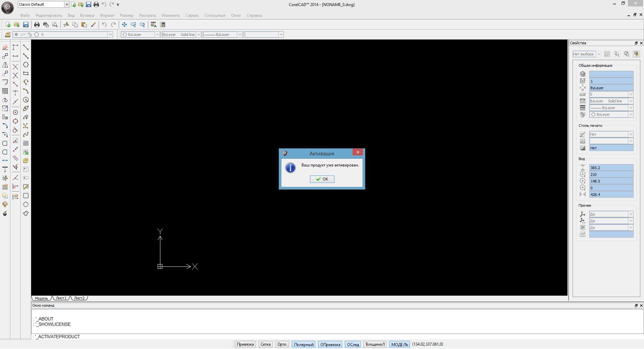Click the Pan tool in toolbar
Screen dimensions: 644x349
124,24
